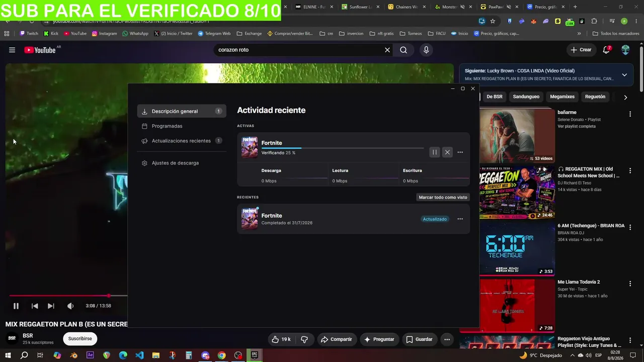The height and width of the screenshot is (362, 644).
Task: Open the REGGAETON MIX Old School thumbnail
Action: click(x=517, y=193)
